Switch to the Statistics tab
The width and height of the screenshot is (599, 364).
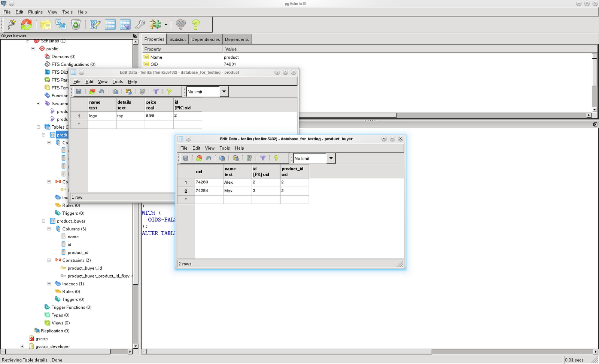coord(178,39)
